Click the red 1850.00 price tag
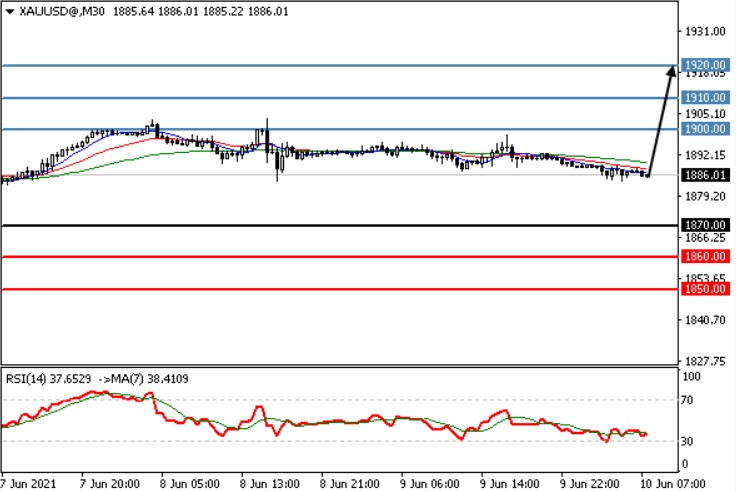The image size is (736, 492). [x=704, y=289]
